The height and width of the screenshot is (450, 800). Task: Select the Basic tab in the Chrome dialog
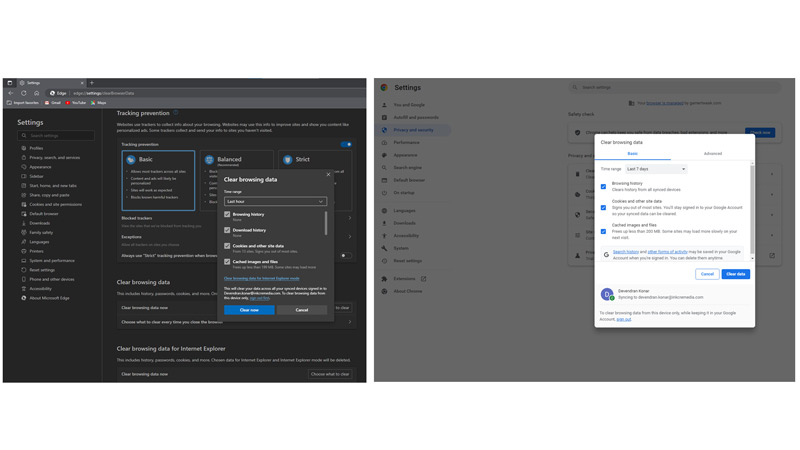[633, 154]
